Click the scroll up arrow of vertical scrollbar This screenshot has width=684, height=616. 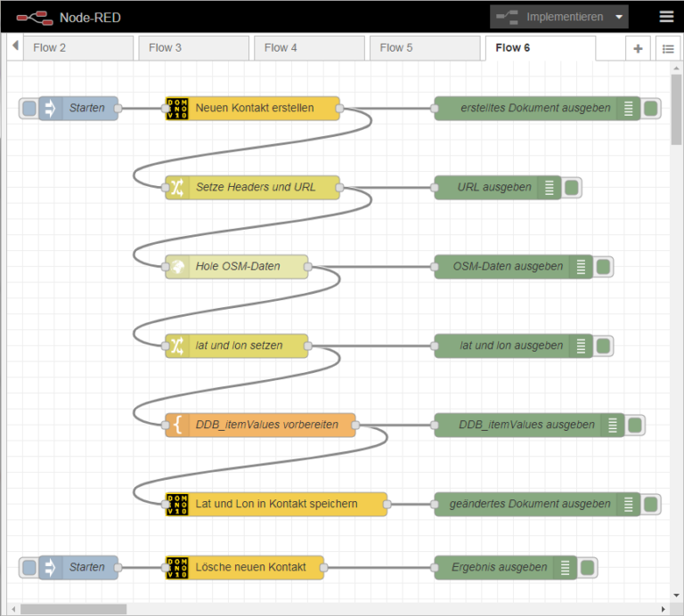click(x=676, y=69)
